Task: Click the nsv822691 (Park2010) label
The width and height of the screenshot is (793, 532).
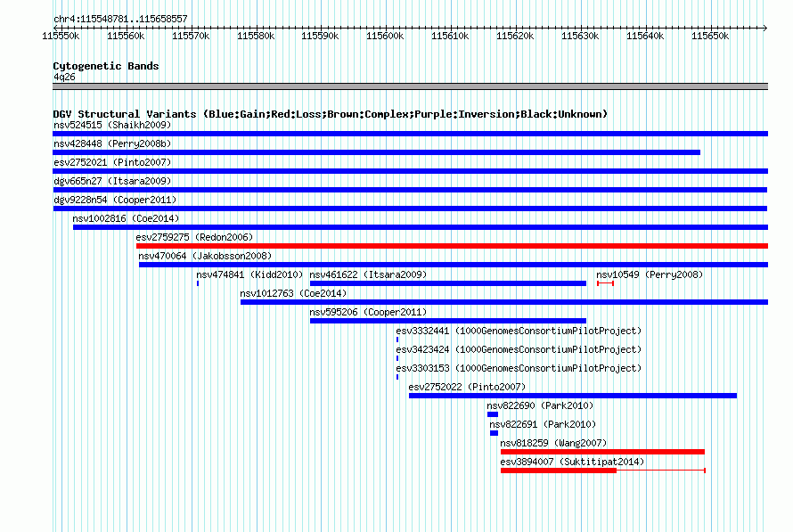Action: pyautogui.click(x=543, y=424)
